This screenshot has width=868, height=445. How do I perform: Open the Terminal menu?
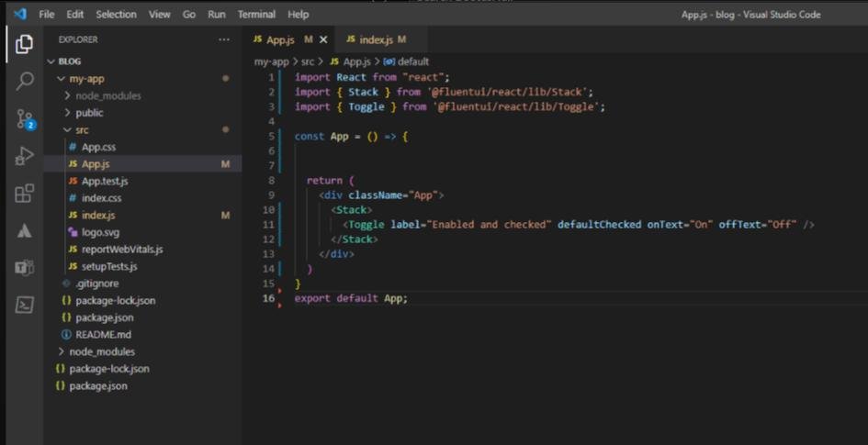click(256, 15)
